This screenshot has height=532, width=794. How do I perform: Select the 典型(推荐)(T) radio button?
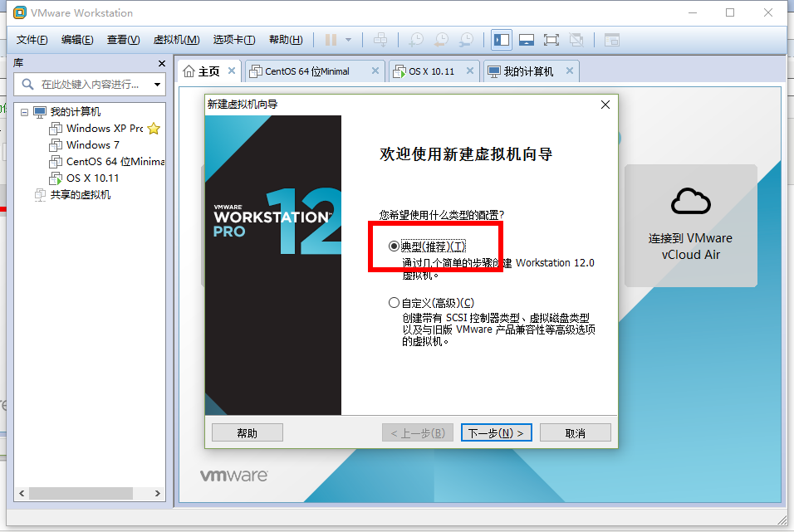pos(394,246)
